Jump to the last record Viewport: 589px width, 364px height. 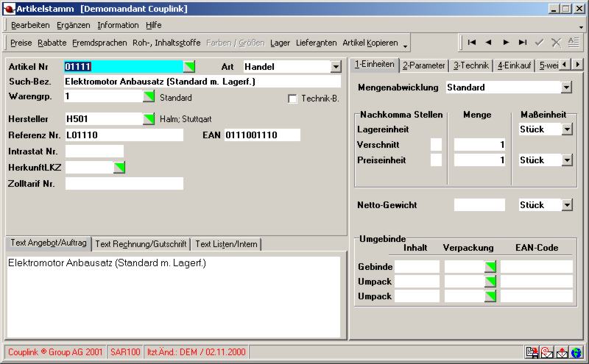[523, 43]
